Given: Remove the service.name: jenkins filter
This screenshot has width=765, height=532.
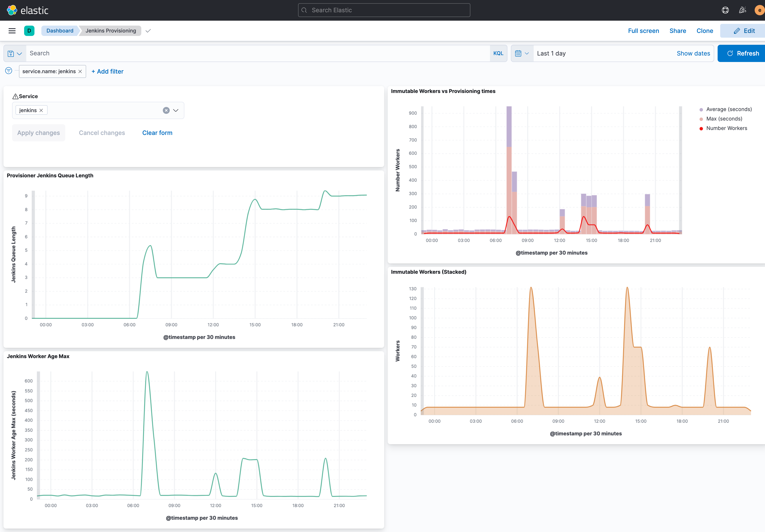Looking at the screenshot, I should pyautogui.click(x=80, y=72).
